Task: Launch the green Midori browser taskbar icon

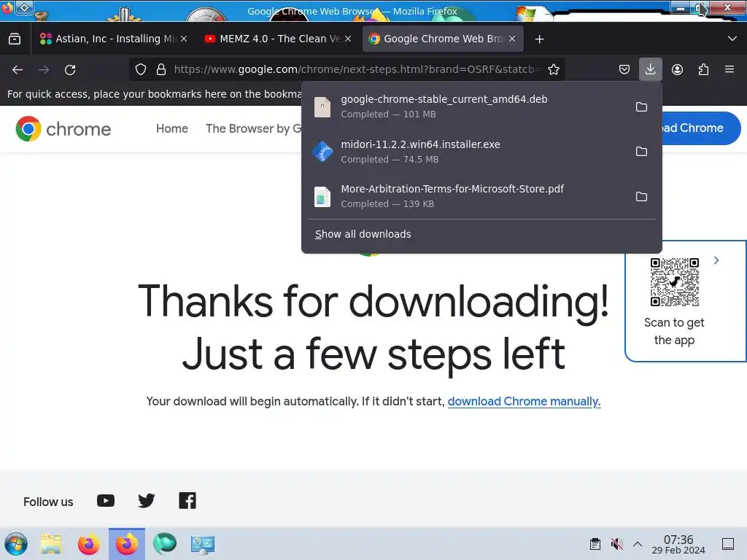Action: tap(165, 544)
